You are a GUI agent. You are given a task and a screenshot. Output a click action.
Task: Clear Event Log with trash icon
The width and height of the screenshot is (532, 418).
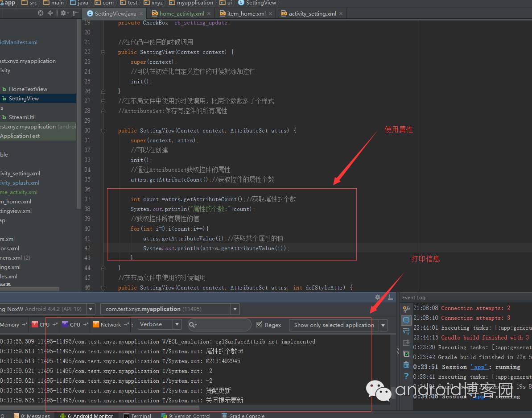[x=406, y=365]
